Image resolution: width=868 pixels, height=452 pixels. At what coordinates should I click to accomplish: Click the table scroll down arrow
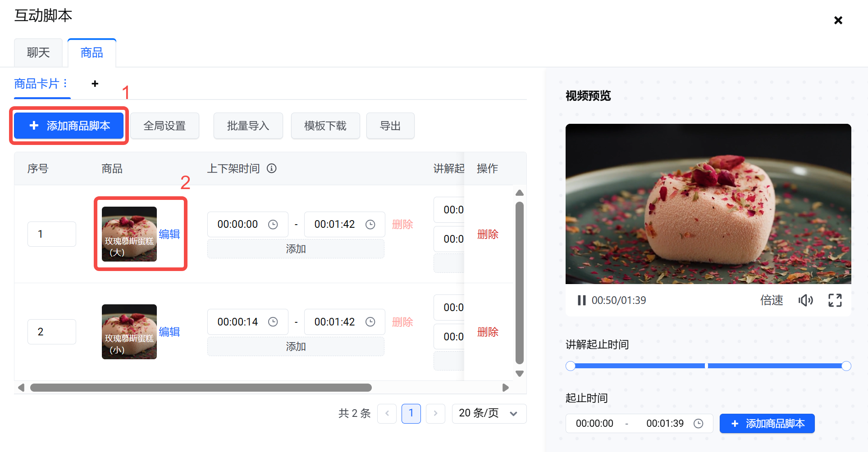520,374
